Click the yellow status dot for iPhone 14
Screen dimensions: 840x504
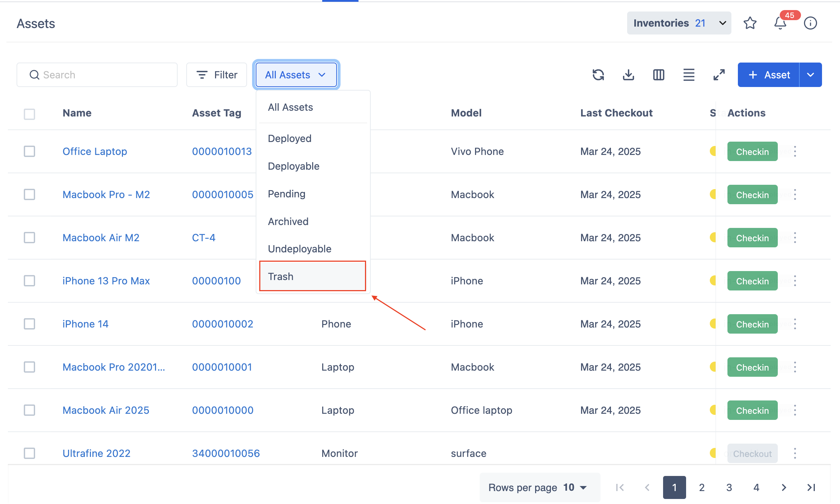tap(712, 324)
